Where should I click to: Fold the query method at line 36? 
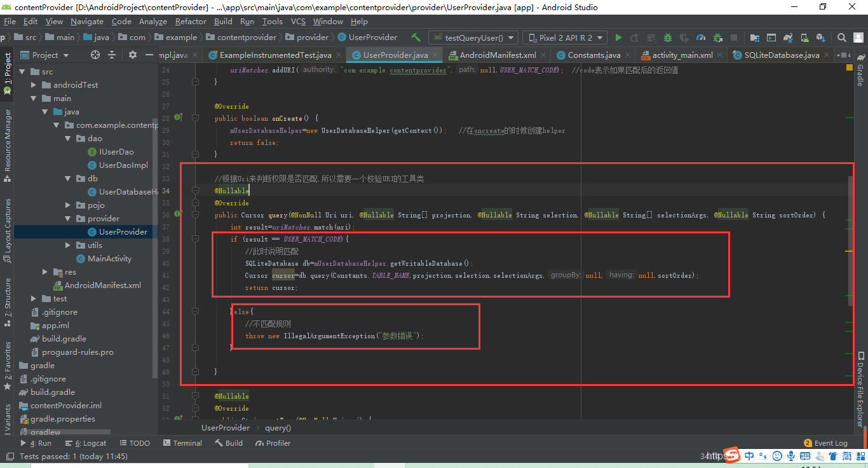click(195, 215)
